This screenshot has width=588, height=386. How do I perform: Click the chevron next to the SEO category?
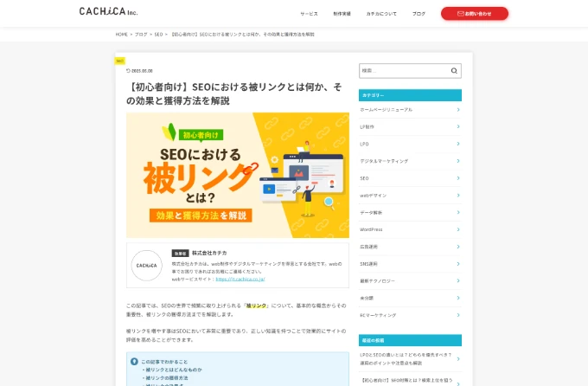(x=458, y=178)
